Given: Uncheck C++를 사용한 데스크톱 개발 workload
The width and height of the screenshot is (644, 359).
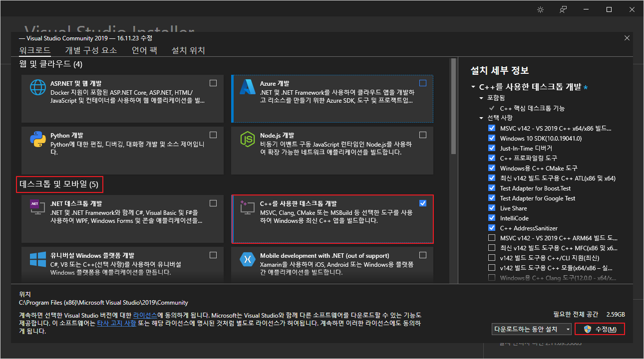Looking at the screenshot, I should click(x=423, y=203).
